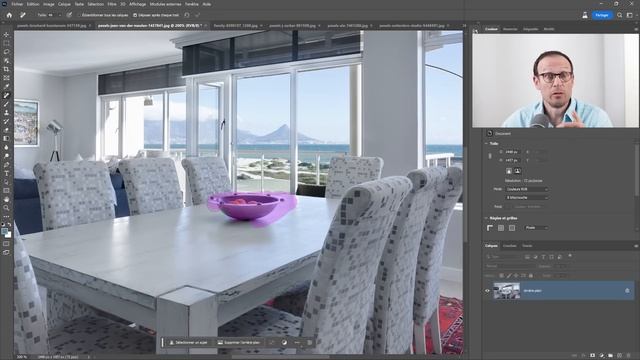Select the Rectangle shape tool
The width and height of the screenshot is (640, 360).
coord(6,191)
